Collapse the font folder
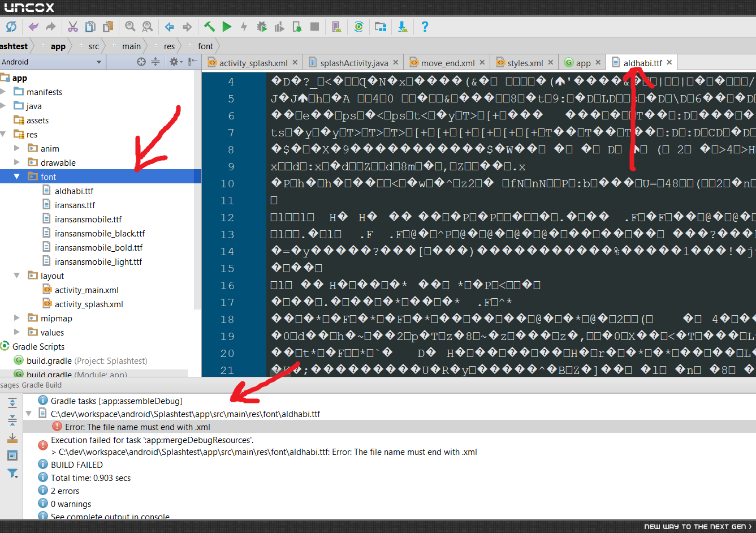Screen dimensions: 756x533 [17, 177]
